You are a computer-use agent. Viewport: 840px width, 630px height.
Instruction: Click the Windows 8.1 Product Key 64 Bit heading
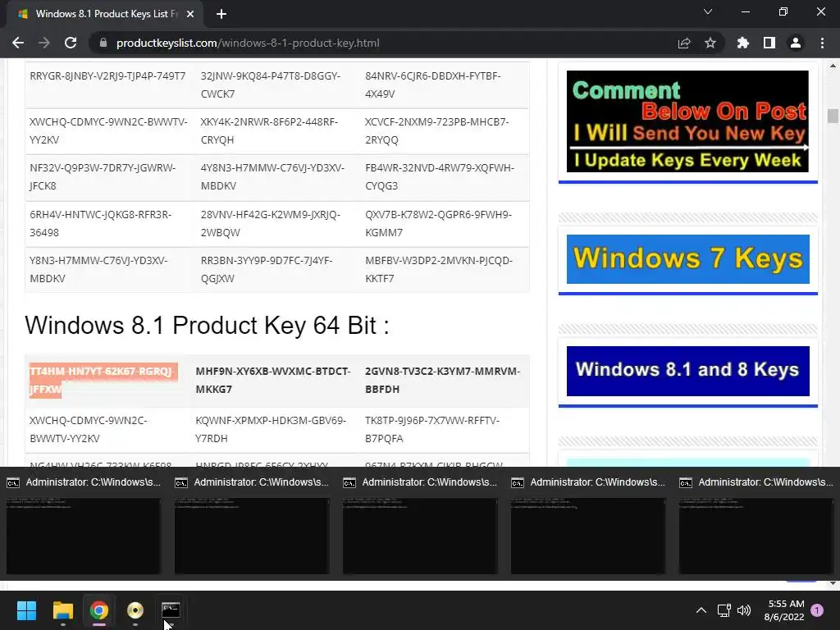point(207,325)
